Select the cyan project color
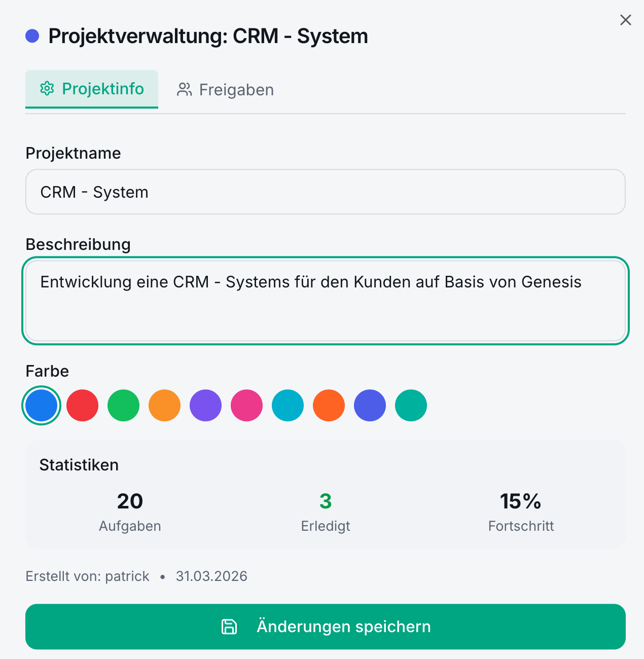The width and height of the screenshot is (644, 659). (x=288, y=405)
